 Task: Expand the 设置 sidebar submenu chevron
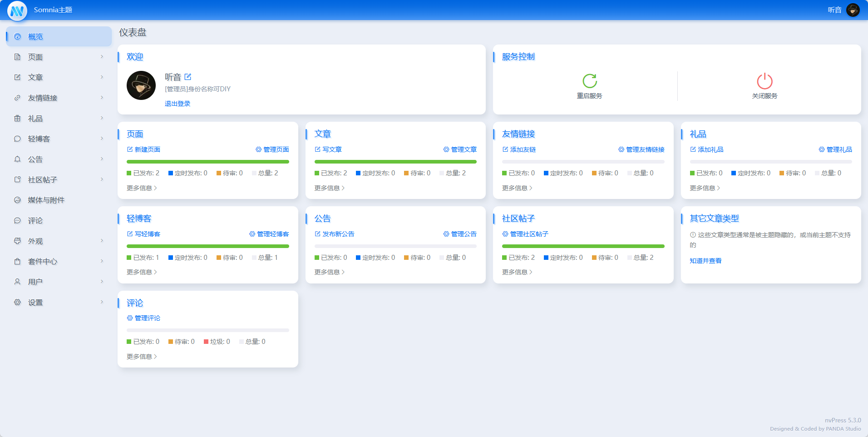pyautogui.click(x=102, y=302)
